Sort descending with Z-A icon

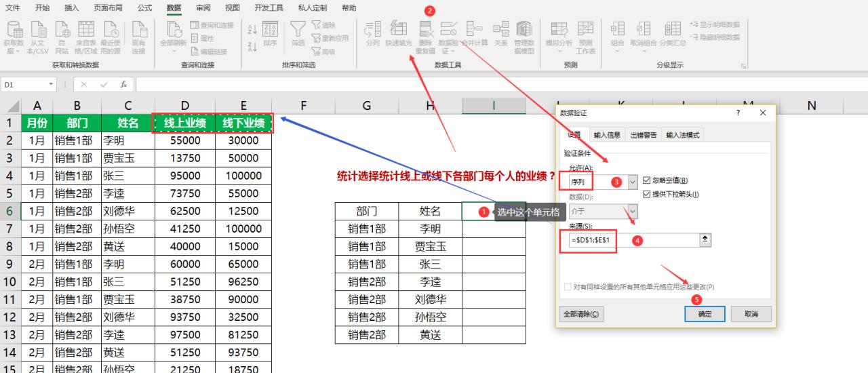[x=252, y=46]
